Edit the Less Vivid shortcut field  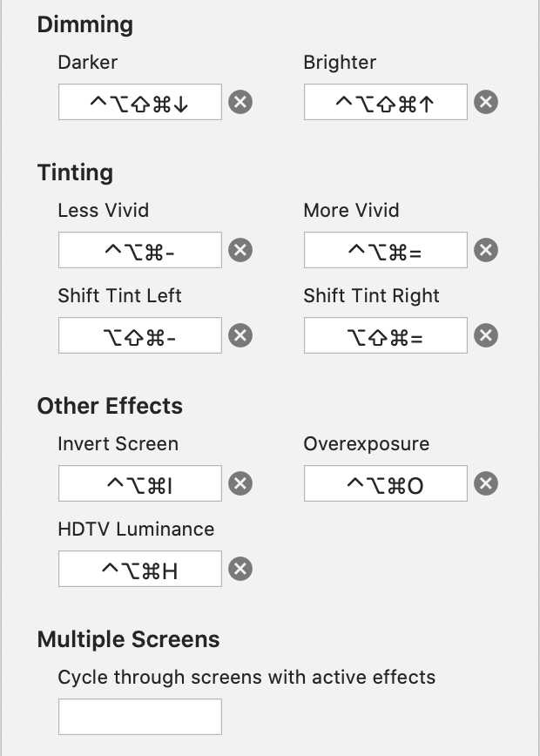point(140,251)
